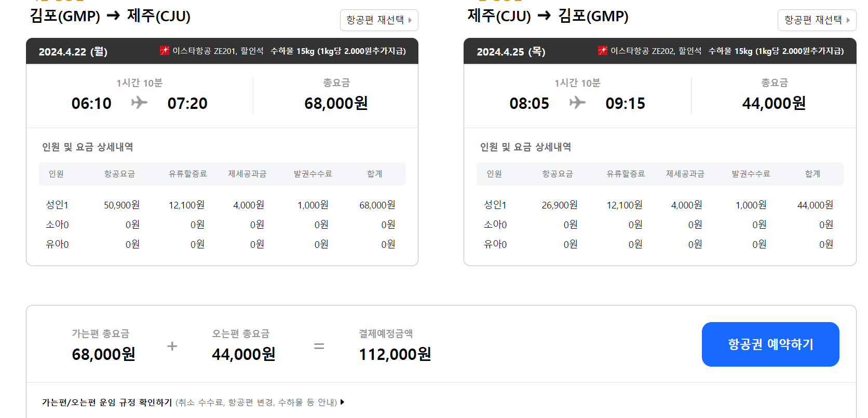Select return date 2024.4.25 (목)

pyautogui.click(x=511, y=52)
